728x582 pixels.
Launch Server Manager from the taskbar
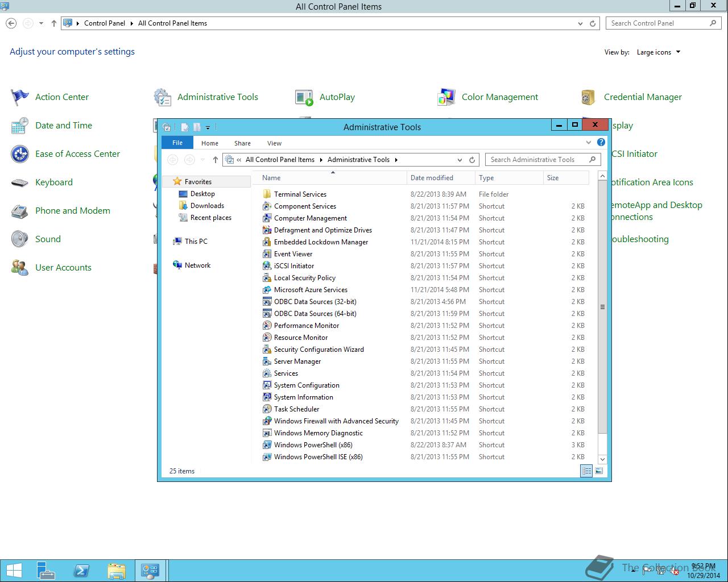pos(46,571)
